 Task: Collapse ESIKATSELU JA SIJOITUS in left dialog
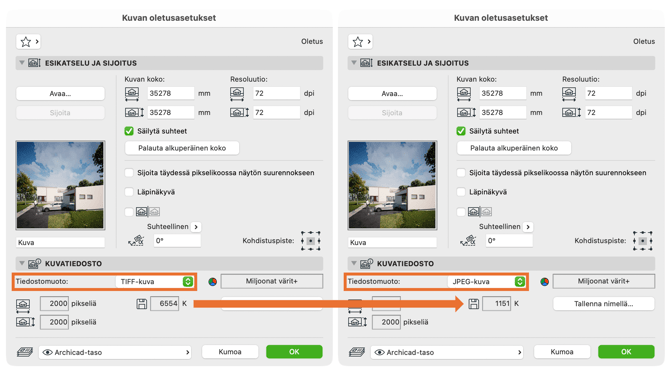point(21,63)
